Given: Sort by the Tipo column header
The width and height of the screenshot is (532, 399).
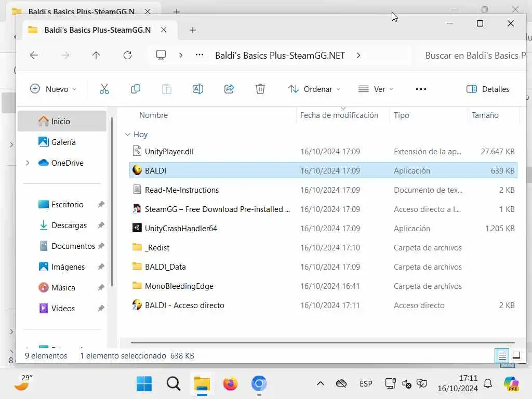Looking at the screenshot, I should (402, 115).
